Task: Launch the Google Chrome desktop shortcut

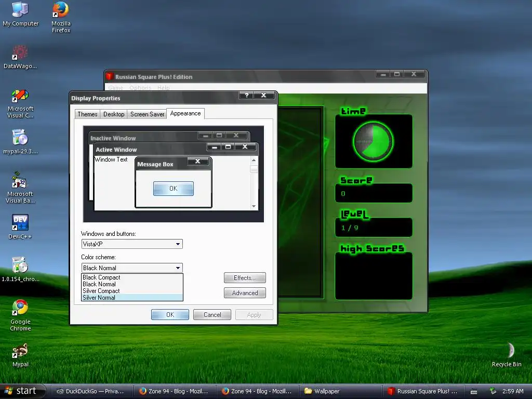Action: point(20,315)
